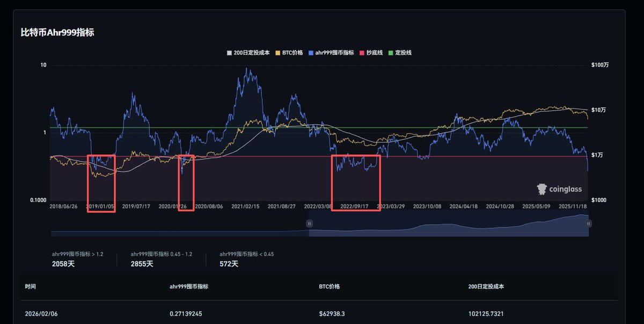Click the 'ahr999囤币指标 > 1.2' label
644x324 pixels.
tap(77, 254)
